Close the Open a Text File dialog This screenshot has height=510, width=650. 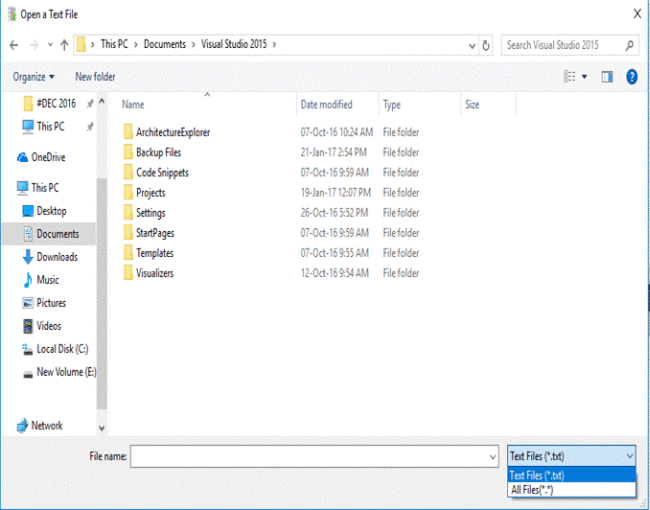click(x=637, y=14)
